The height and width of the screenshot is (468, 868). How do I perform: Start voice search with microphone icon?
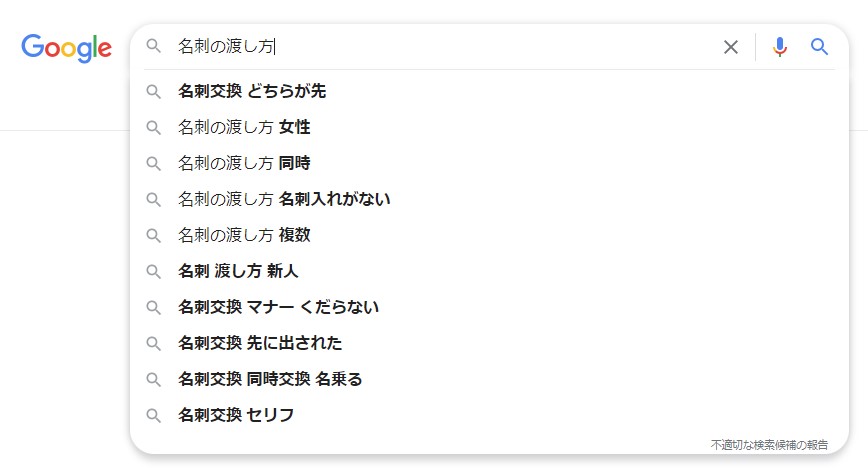point(780,47)
